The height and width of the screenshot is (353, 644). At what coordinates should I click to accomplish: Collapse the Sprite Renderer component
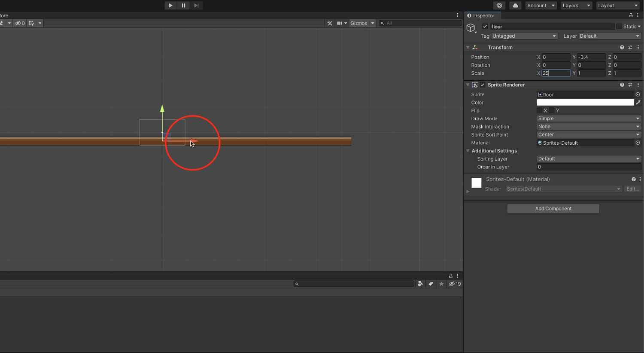coord(468,85)
